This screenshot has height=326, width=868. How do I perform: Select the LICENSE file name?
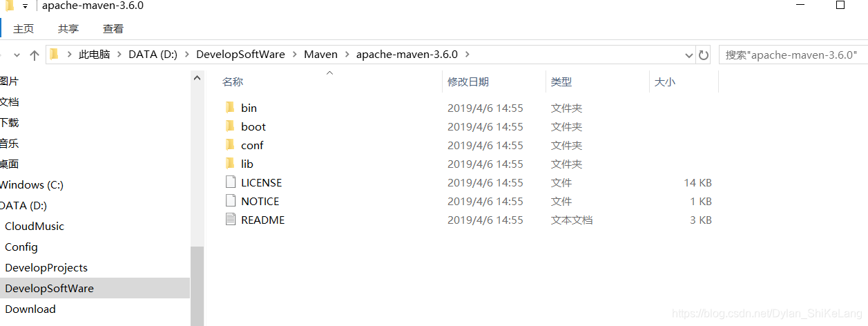[x=262, y=182]
